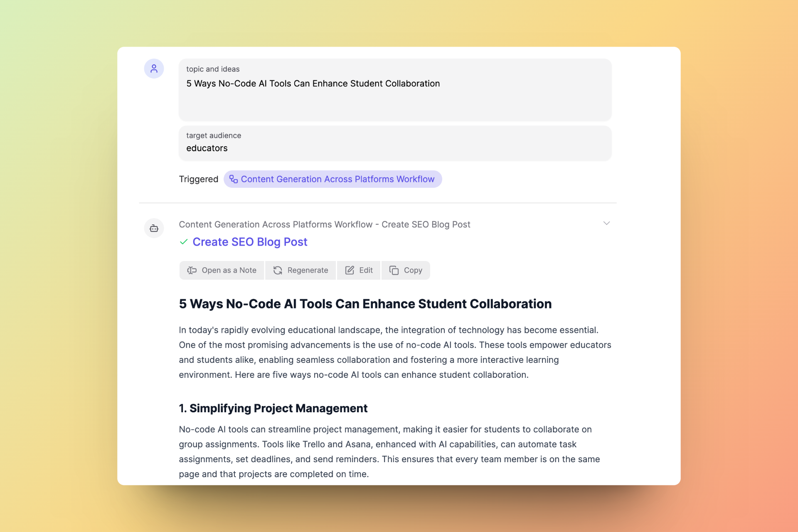Select the note icon on Open as a Note
This screenshot has width=798, height=532.
pos(192,270)
